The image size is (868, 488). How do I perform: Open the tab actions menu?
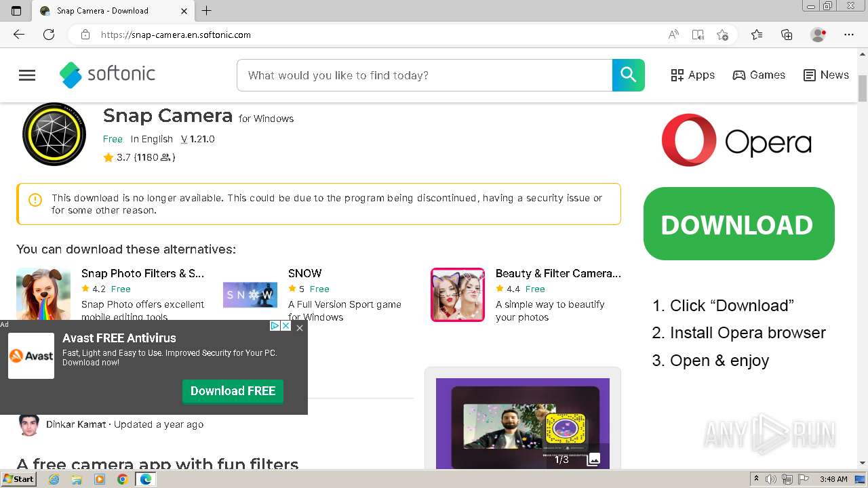coord(16,10)
